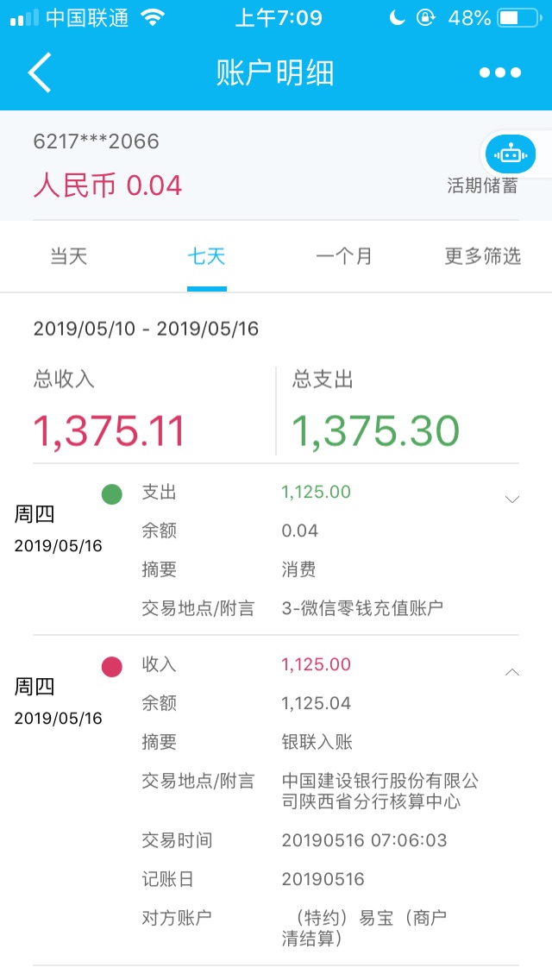The height and width of the screenshot is (980, 552).
Task: Tap the 银联入账 summary value
Action: [x=317, y=742]
